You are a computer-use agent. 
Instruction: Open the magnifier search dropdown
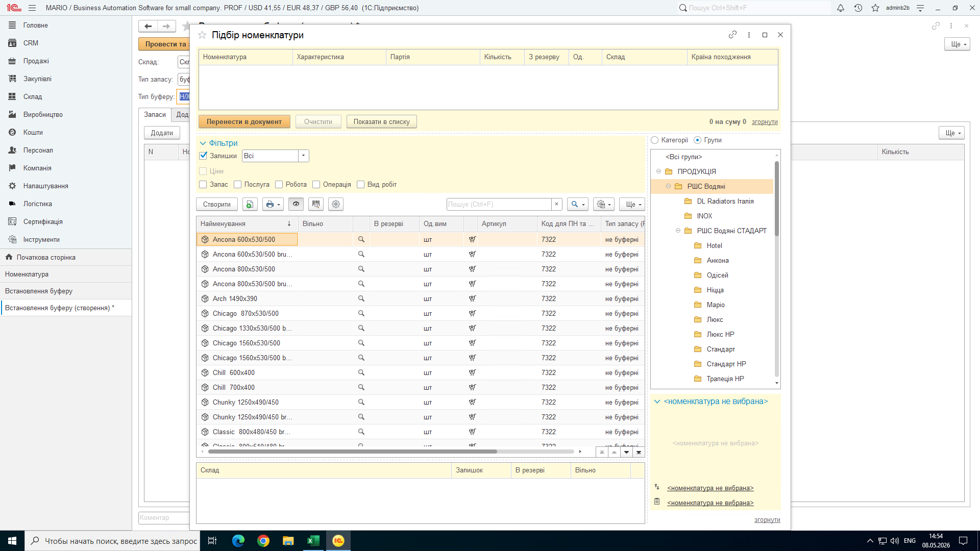tap(578, 204)
